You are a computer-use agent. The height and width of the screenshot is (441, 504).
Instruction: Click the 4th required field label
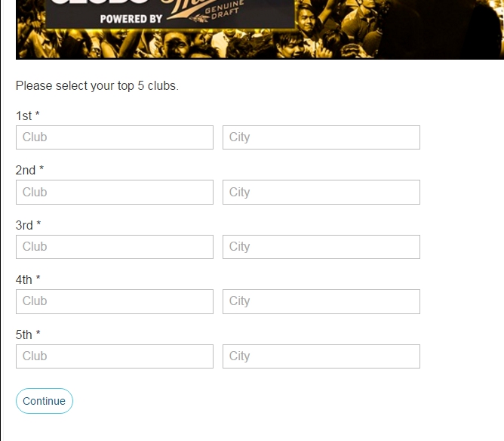tap(28, 279)
